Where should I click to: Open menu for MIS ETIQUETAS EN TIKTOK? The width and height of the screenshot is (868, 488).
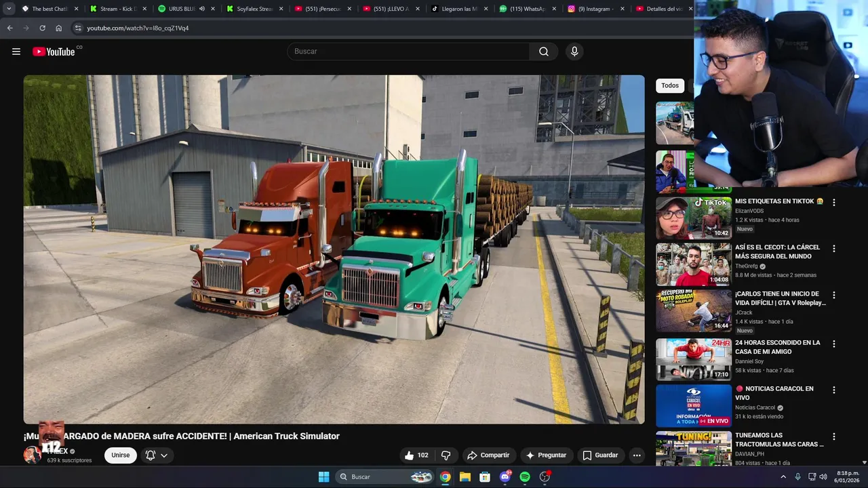[x=834, y=202]
